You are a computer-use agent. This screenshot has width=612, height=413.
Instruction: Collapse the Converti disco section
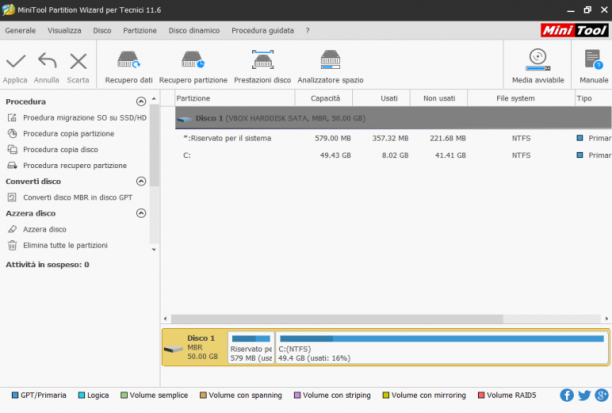(x=141, y=181)
